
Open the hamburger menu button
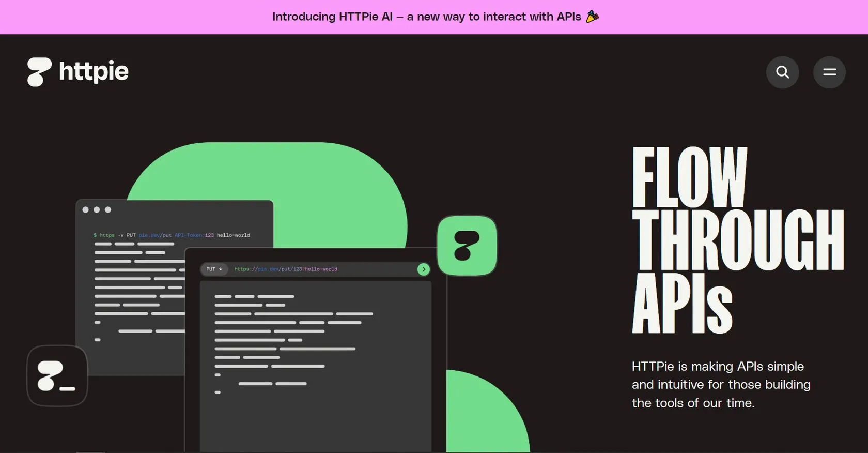[x=829, y=72]
